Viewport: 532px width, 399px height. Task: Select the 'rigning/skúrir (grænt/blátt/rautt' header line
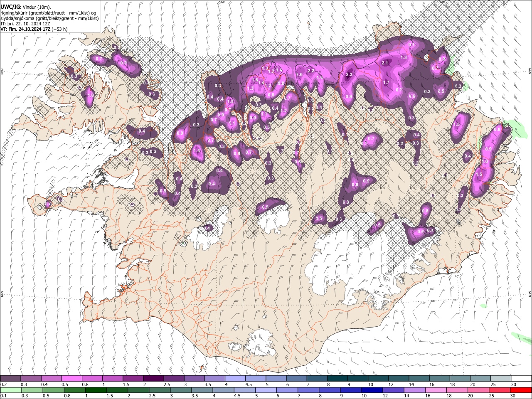click(49, 13)
